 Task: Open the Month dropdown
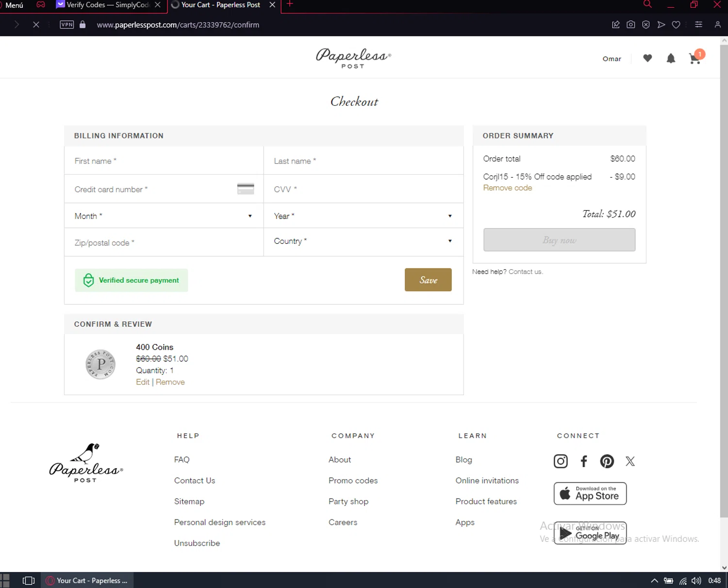[x=164, y=216]
